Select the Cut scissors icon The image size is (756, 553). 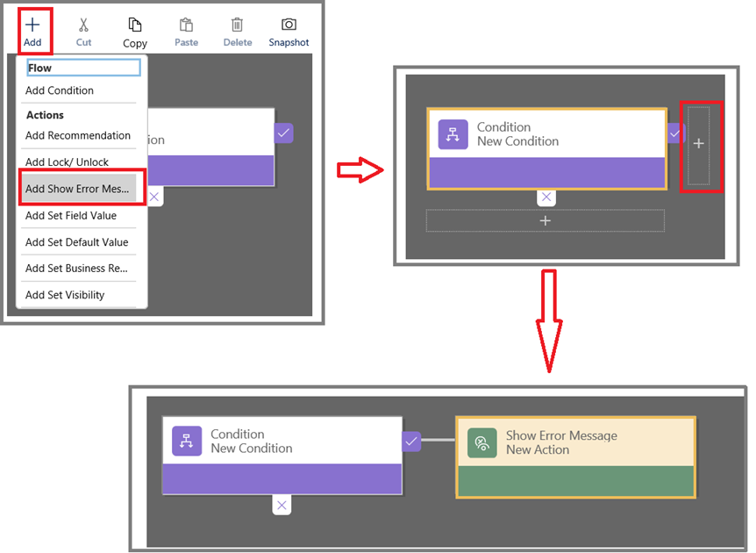pyautogui.click(x=83, y=25)
